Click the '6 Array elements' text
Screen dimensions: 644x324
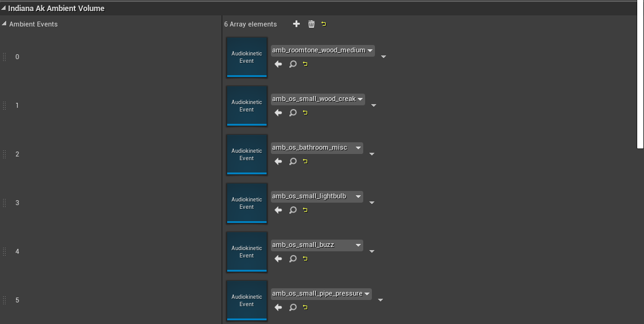[250, 24]
